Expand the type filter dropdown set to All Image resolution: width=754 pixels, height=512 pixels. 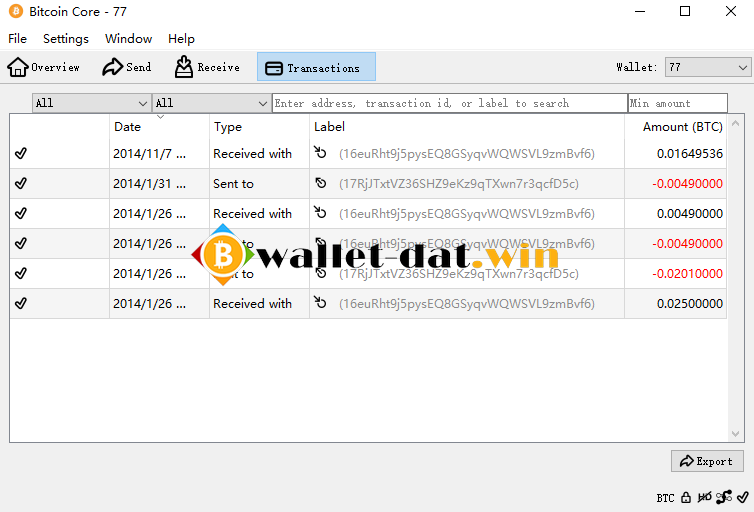coord(211,103)
